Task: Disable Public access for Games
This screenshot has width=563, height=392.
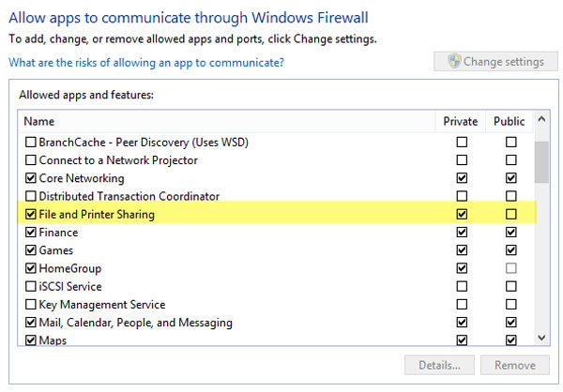Action: tap(510, 250)
